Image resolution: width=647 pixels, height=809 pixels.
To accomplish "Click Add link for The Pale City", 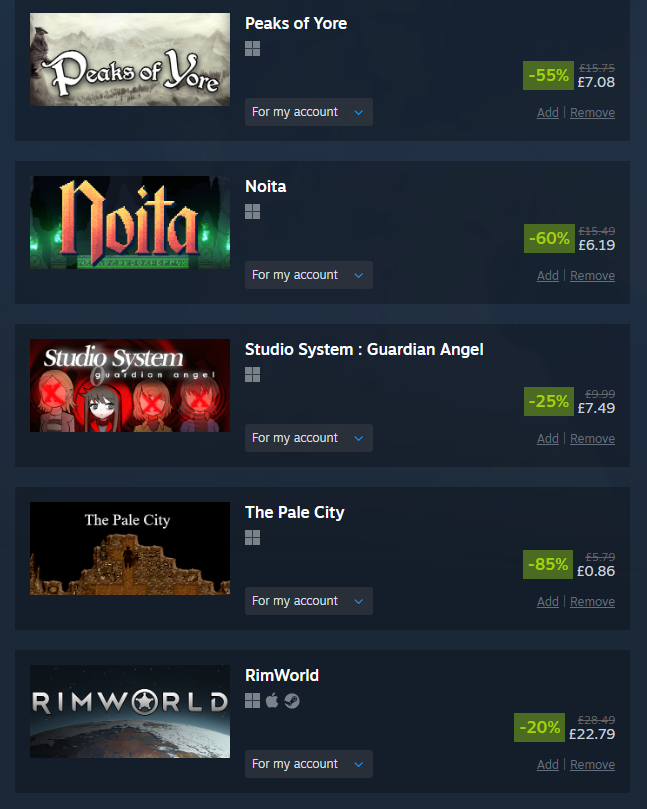I will click(547, 602).
